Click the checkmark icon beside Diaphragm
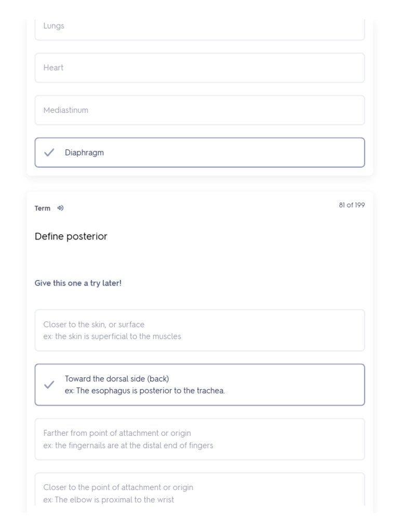The image size is (399, 532). pyautogui.click(x=49, y=153)
